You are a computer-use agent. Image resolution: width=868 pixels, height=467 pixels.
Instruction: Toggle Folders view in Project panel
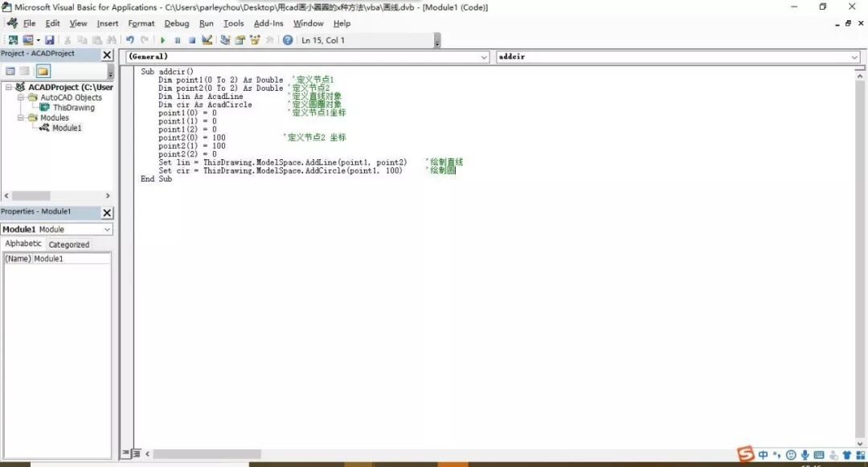coord(43,71)
